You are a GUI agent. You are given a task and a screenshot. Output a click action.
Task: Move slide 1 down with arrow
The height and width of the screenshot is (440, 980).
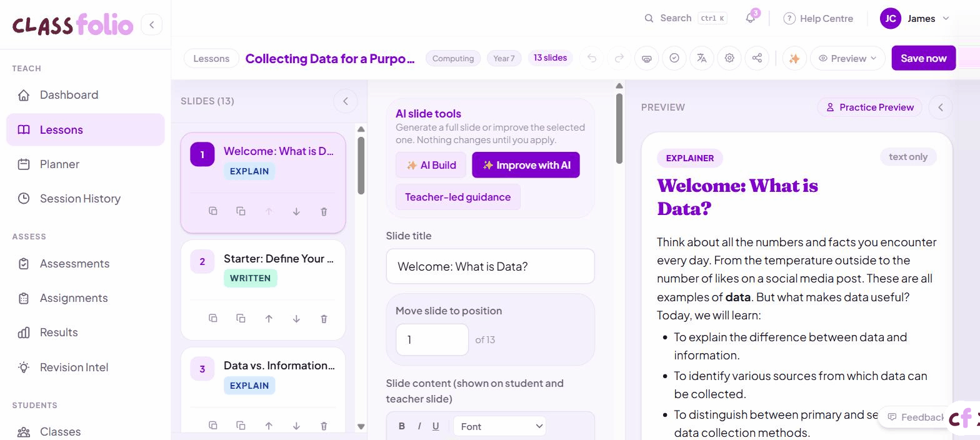click(296, 211)
